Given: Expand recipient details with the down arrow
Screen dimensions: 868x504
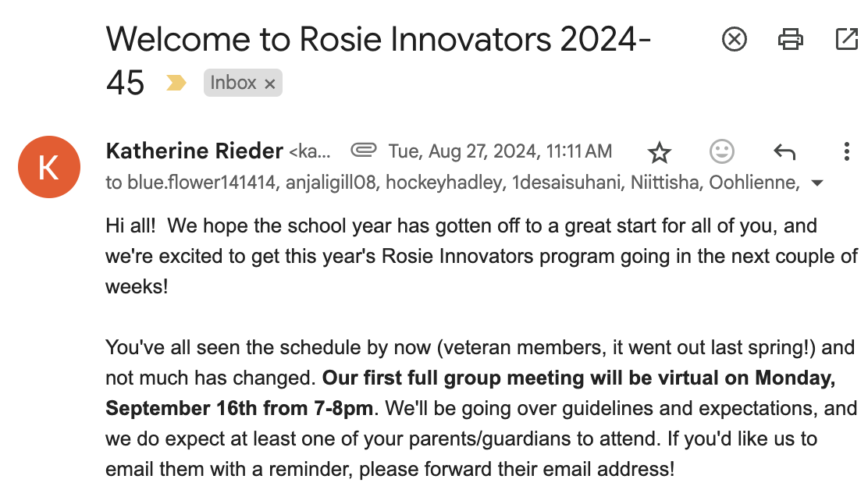Looking at the screenshot, I should click(x=817, y=183).
